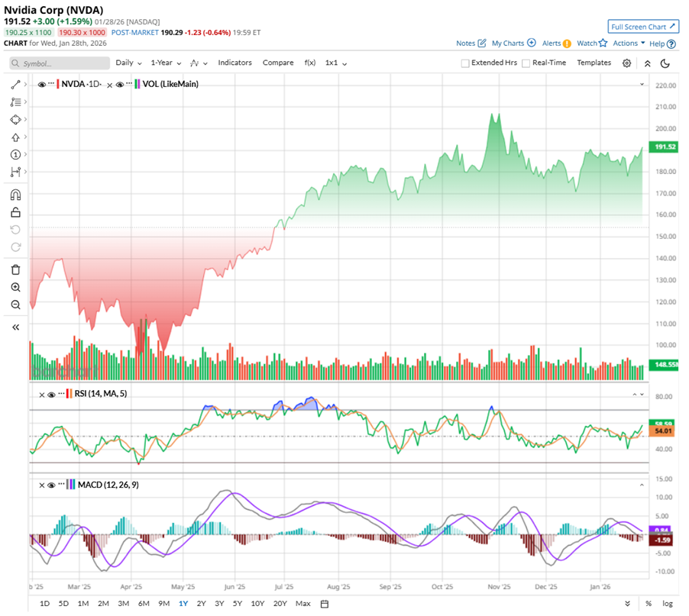
Task: Collapse the MACD pane chevron
Action: tap(642, 485)
